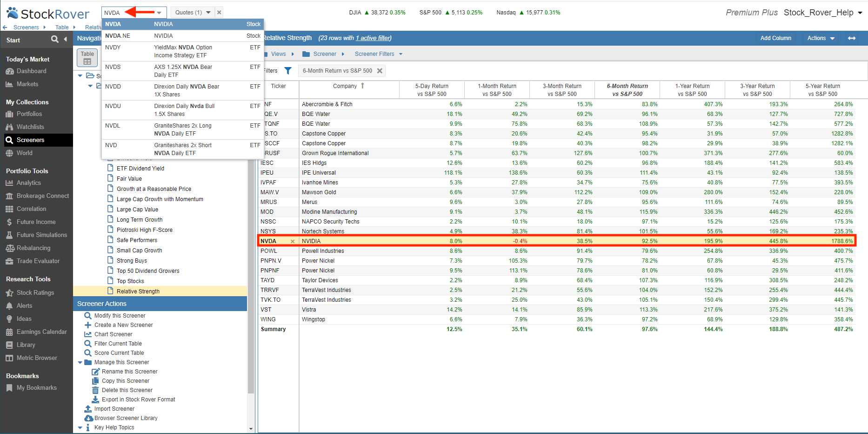Click the Screeners breadcrumb link
This screenshot has height=434, width=868.
click(x=26, y=27)
